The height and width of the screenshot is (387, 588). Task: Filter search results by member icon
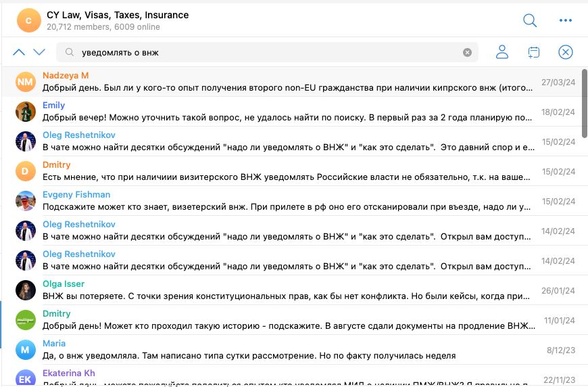pyautogui.click(x=502, y=52)
